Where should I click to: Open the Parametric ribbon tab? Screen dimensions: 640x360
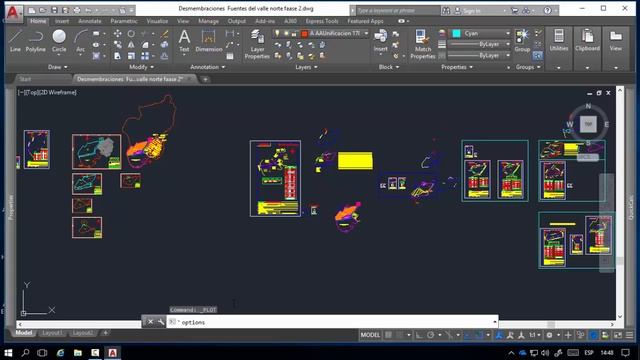(x=124, y=21)
